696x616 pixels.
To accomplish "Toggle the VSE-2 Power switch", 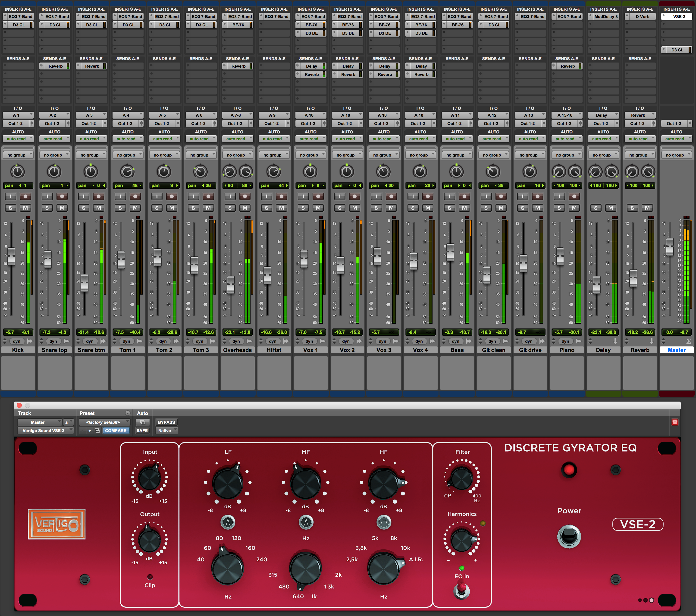I will point(569,537).
